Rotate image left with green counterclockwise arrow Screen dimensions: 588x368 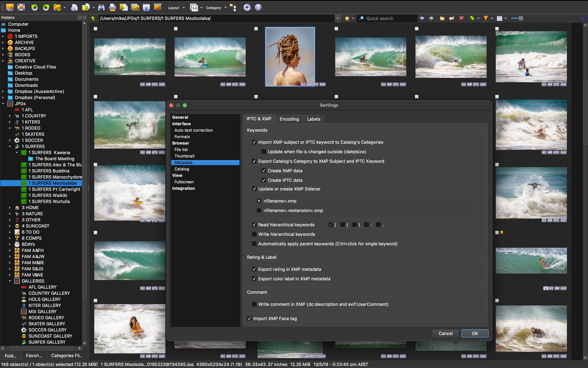(x=34, y=7)
